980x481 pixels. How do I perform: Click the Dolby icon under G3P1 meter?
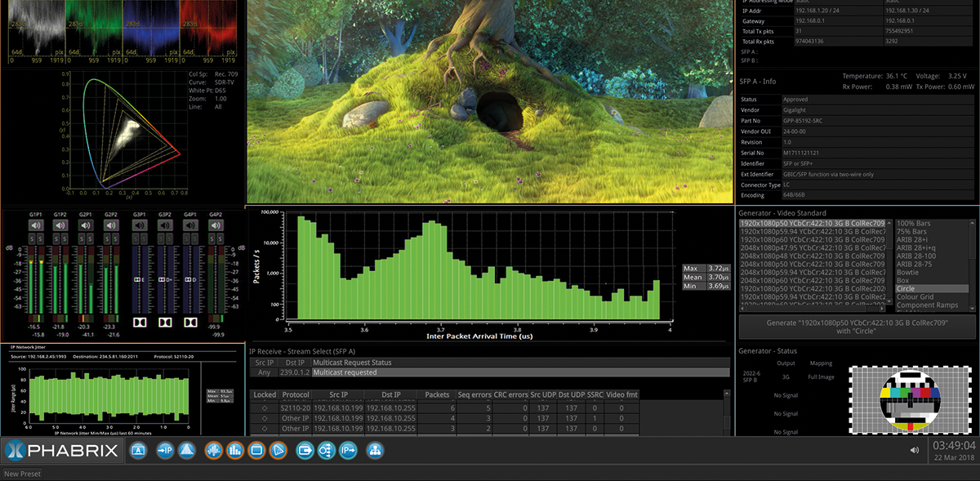[x=140, y=323]
